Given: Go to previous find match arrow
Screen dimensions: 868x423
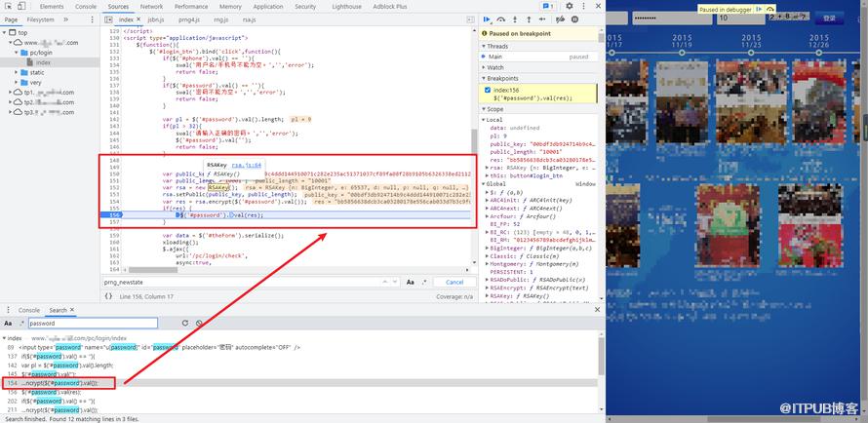Looking at the screenshot, I should pyautogui.click(x=386, y=282).
